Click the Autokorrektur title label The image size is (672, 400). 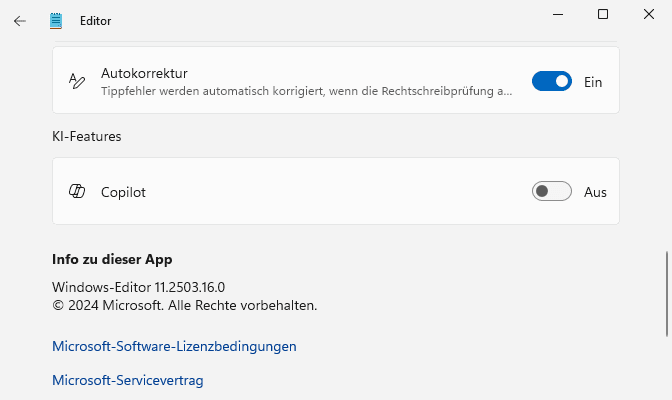(x=144, y=73)
